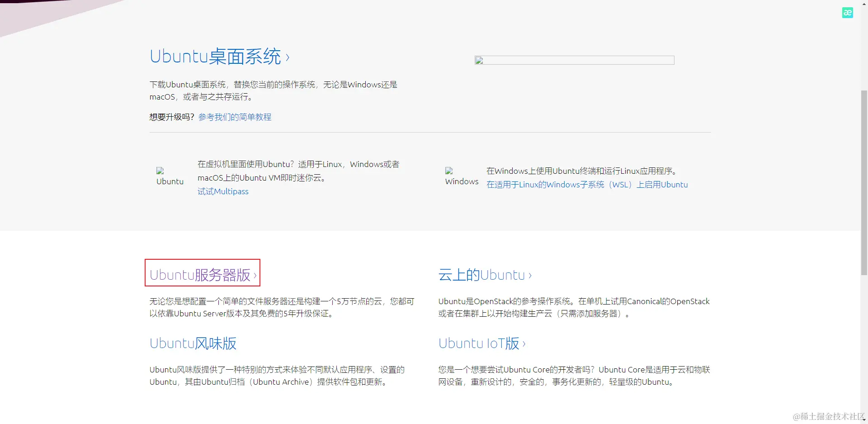This screenshot has height=424, width=868.
Task: Click paragraph starting Ubuntu是OpenStack的参考操作系统
Action: pos(574,307)
